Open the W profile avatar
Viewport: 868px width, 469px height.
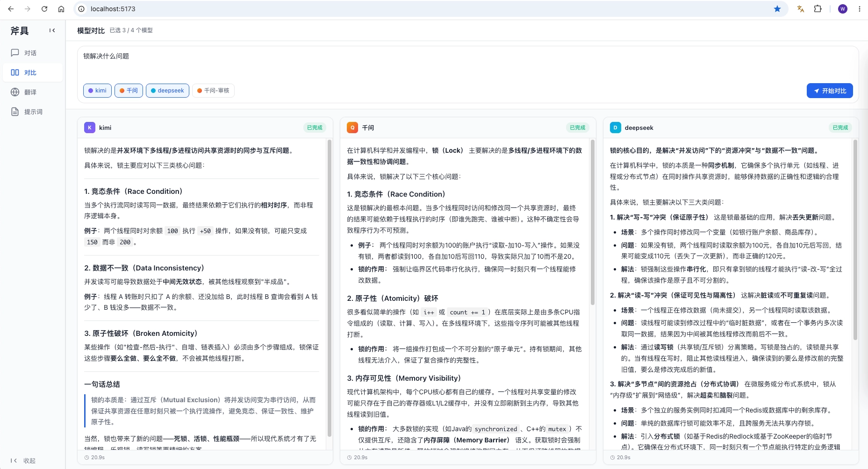(x=843, y=9)
